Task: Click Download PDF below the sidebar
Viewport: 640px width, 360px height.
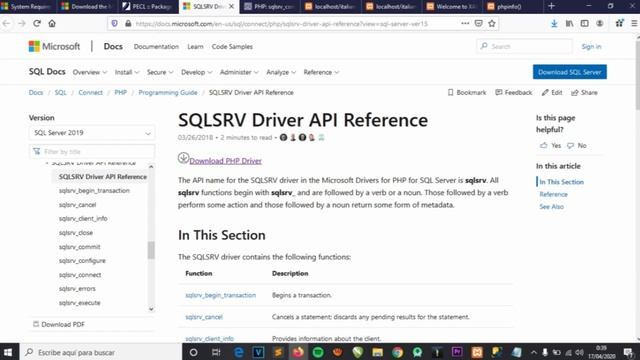Action: 59,324
